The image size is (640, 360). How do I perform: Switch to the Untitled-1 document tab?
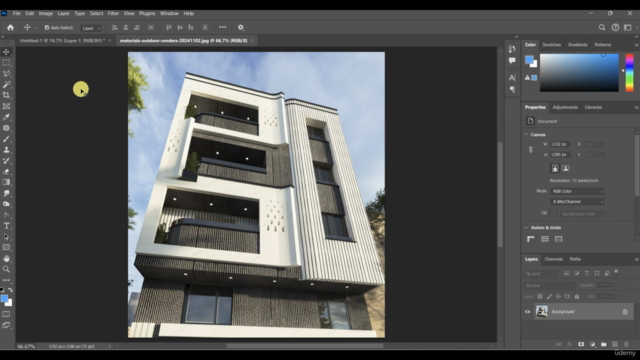coord(62,41)
